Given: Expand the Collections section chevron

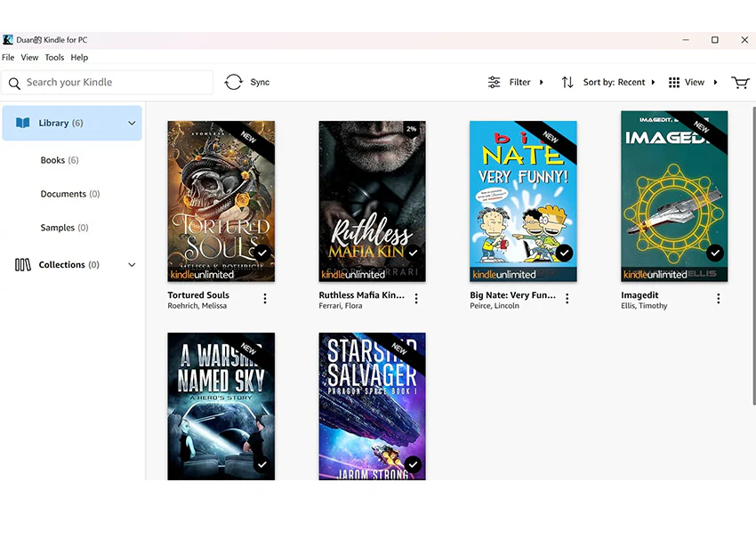Looking at the screenshot, I should (x=132, y=265).
